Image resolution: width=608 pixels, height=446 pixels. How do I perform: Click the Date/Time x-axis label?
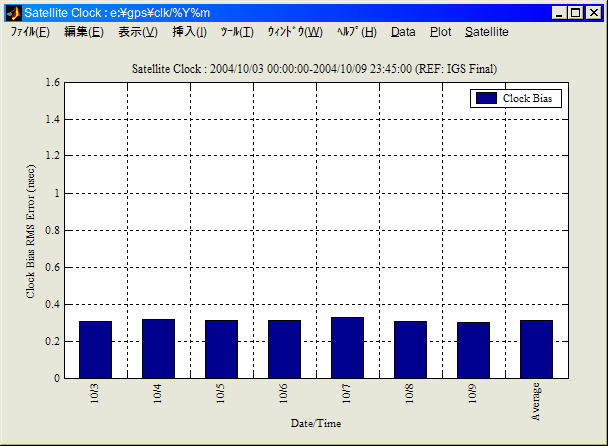pyautogui.click(x=315, y=424)
